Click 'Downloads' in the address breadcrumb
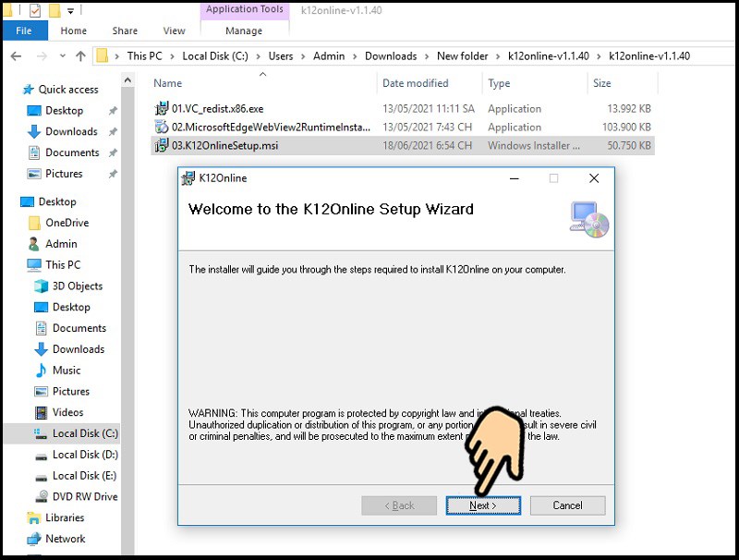The height and width of the screenshot is (560, 739). point(391,56)
